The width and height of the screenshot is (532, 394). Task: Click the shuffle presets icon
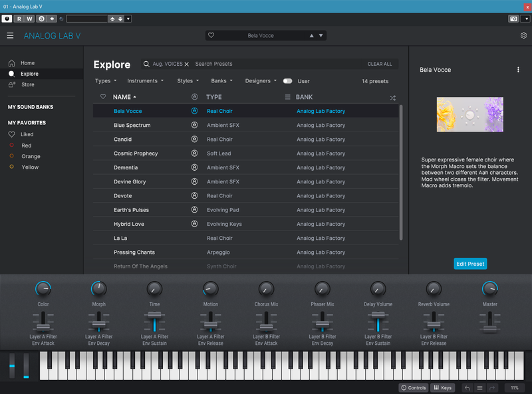(392, 98)
